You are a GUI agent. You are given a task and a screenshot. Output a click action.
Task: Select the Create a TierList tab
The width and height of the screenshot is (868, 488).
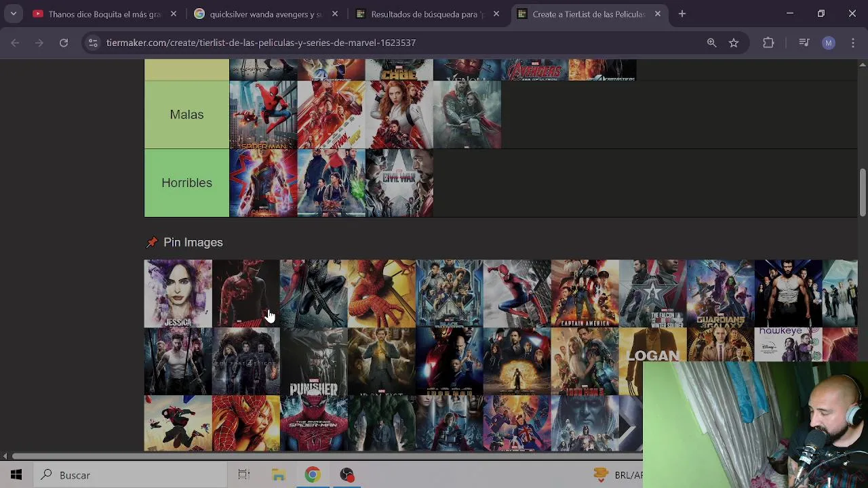point(580,14)
